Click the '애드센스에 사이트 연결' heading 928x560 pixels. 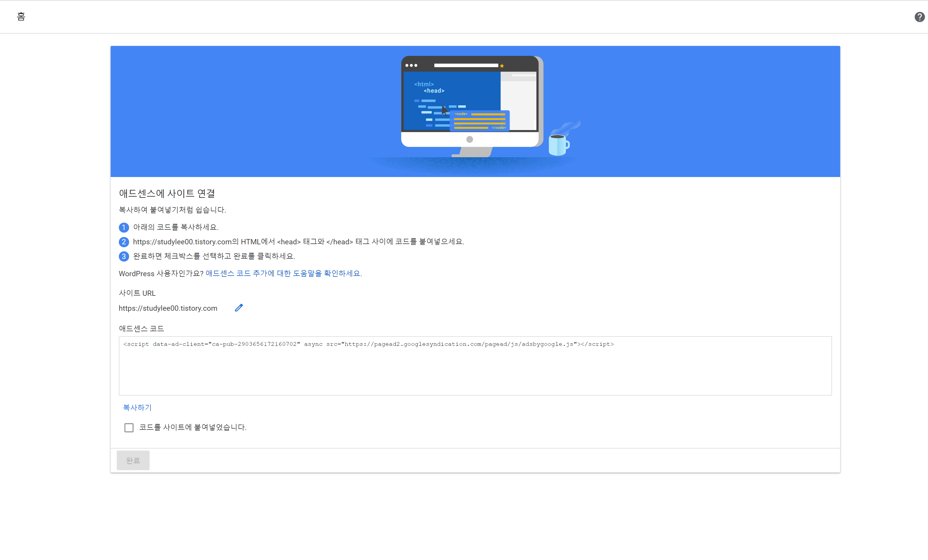point(167,193)
